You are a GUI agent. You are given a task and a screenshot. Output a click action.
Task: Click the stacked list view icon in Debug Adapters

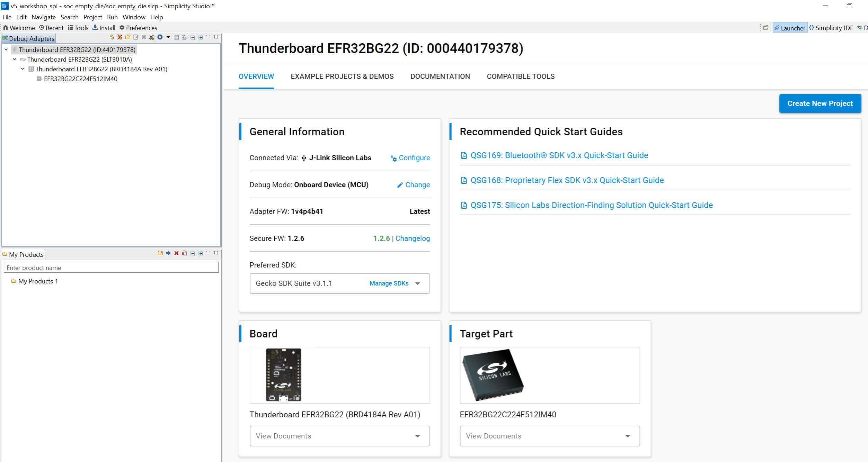185,37
